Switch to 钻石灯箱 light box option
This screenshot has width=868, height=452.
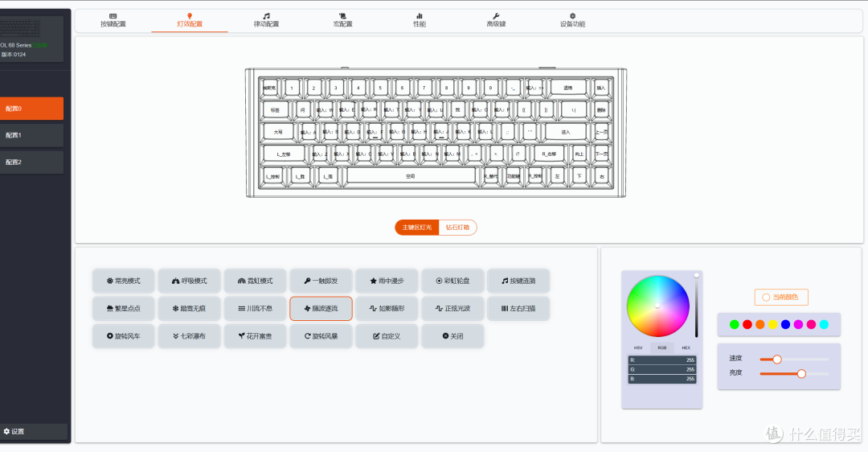[458, 227]
